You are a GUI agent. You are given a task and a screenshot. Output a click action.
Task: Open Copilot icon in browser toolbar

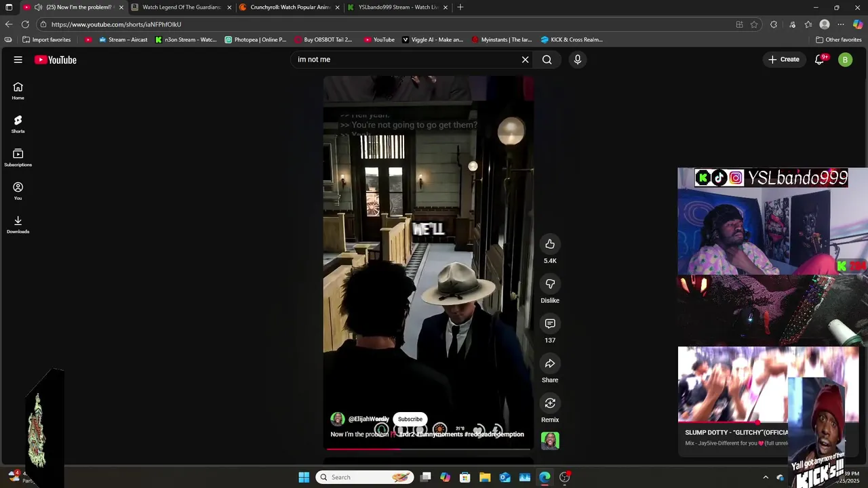point(858,24)
